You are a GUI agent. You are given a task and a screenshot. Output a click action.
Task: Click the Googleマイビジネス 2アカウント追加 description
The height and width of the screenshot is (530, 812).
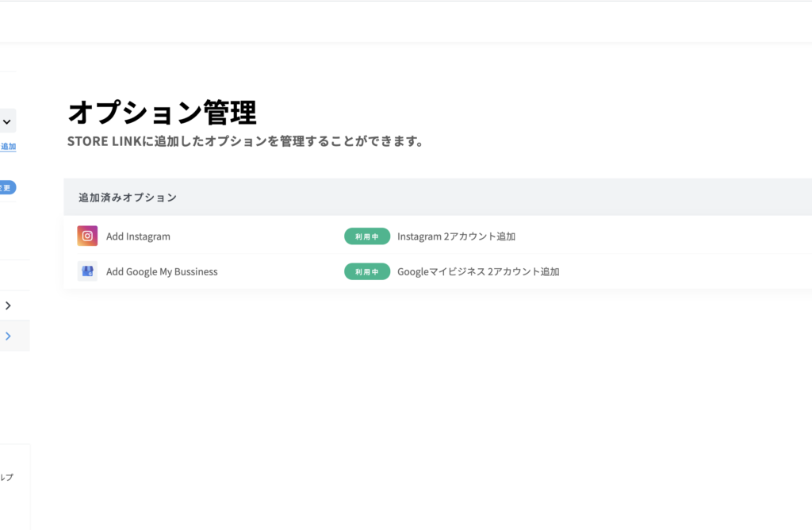[x=478, y=271]
